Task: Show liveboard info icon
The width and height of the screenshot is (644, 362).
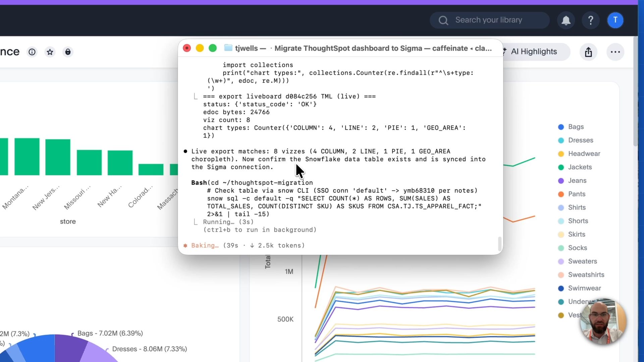Action: pos(32,52)
